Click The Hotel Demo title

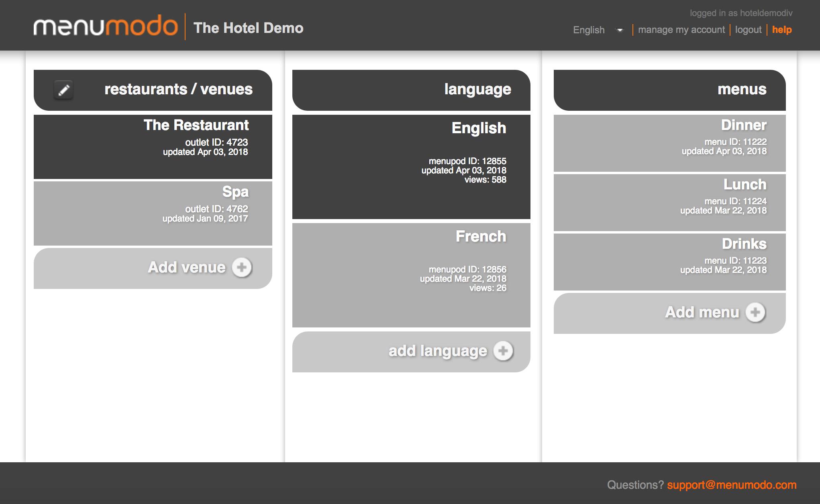(249, 28)
